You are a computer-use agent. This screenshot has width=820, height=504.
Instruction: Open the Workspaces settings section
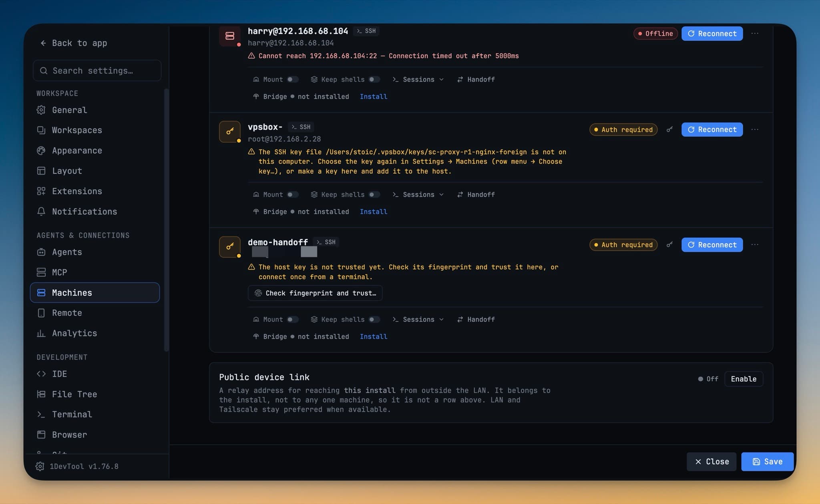click(95, 130)
